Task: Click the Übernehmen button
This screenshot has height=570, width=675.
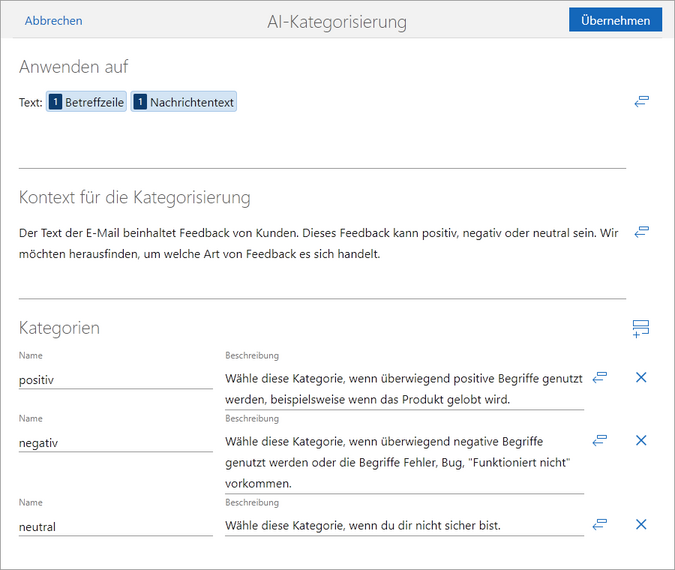Action: (x=615, y=20)
